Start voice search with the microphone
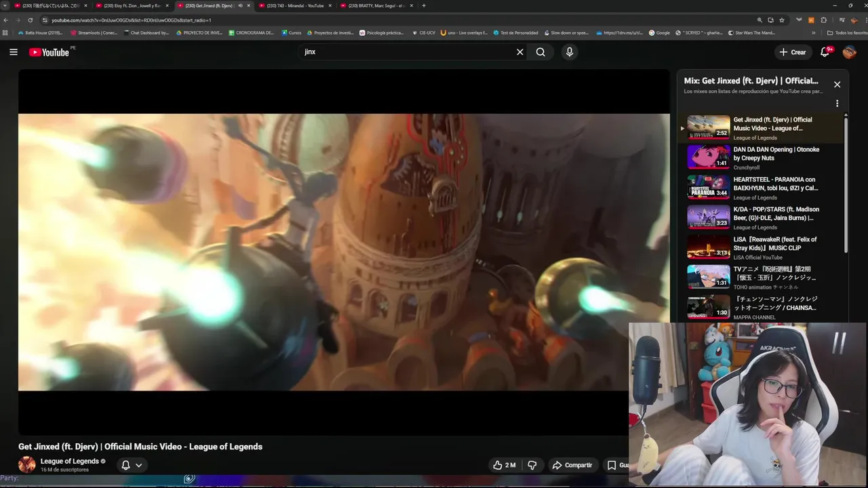868x488 pixels. [570, 52]
